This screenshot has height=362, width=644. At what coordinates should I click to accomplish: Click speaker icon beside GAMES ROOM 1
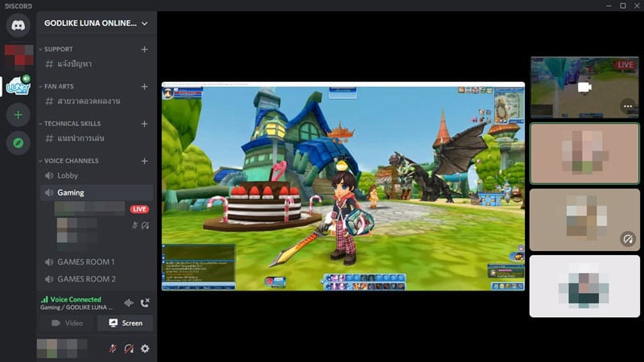pyautogui.click(x=49, y=262)
